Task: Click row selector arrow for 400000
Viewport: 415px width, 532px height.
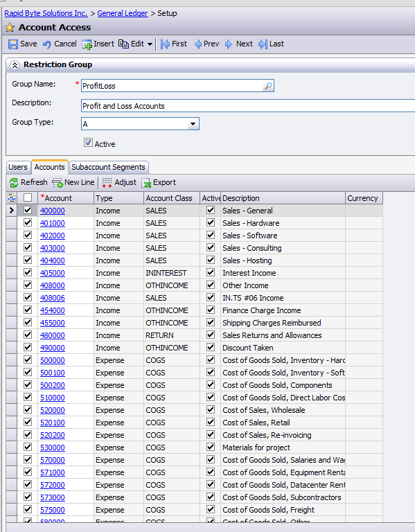Action: (12, 211)
